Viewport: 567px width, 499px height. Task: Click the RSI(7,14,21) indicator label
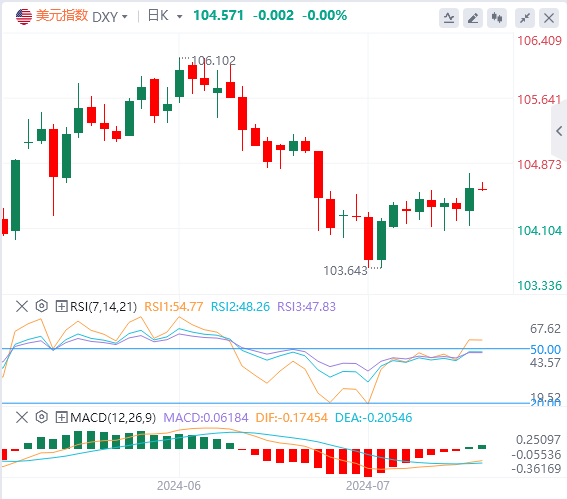coord(103,307)
